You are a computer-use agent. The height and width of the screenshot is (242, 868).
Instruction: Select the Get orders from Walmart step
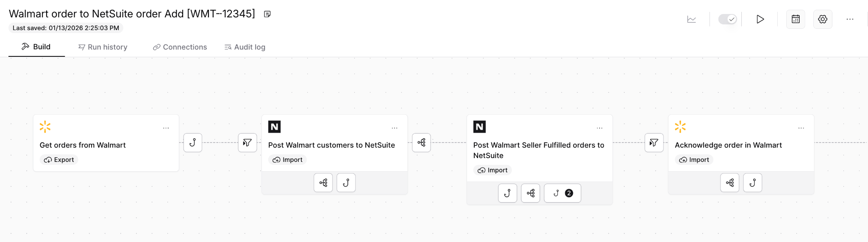tap(106, 143)
